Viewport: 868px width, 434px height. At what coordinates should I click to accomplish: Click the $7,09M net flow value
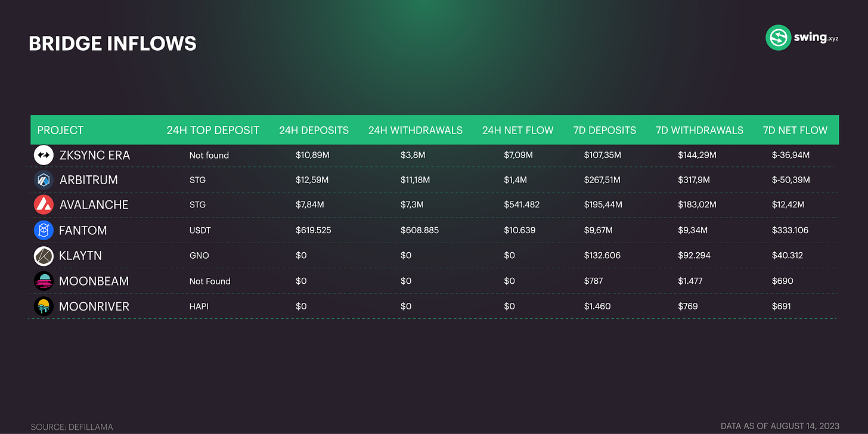coord(518,155)
